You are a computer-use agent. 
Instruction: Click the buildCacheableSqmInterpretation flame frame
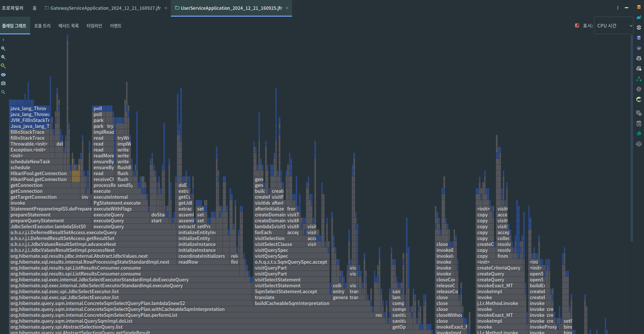(x=292, y=303)
